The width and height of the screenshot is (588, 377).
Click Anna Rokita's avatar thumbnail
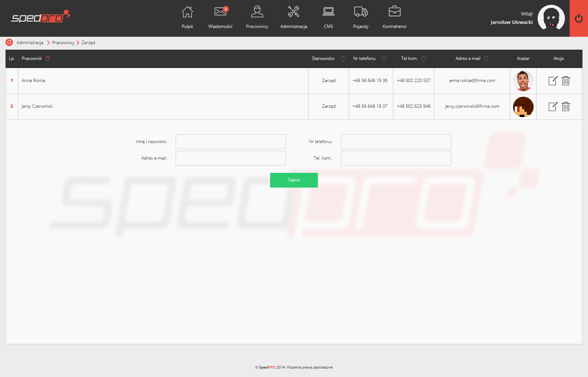(x=523, y=81)
